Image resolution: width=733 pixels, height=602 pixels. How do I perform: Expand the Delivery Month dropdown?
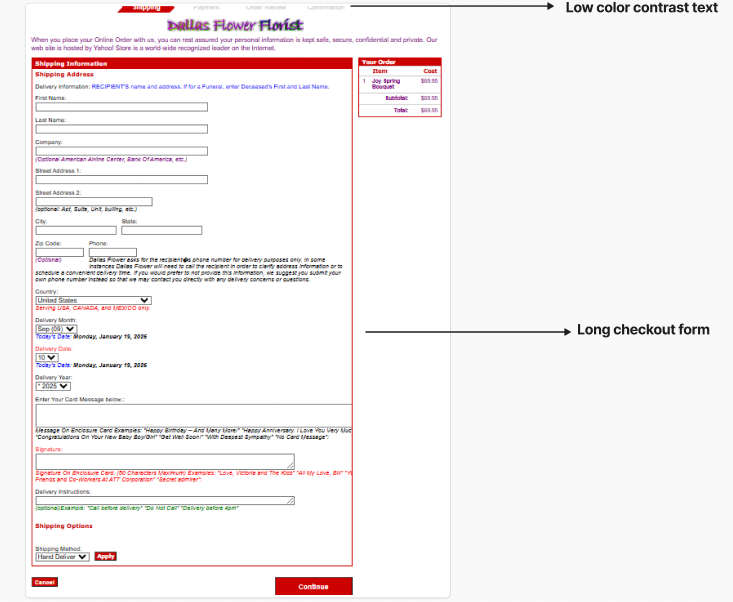point(53,328)
